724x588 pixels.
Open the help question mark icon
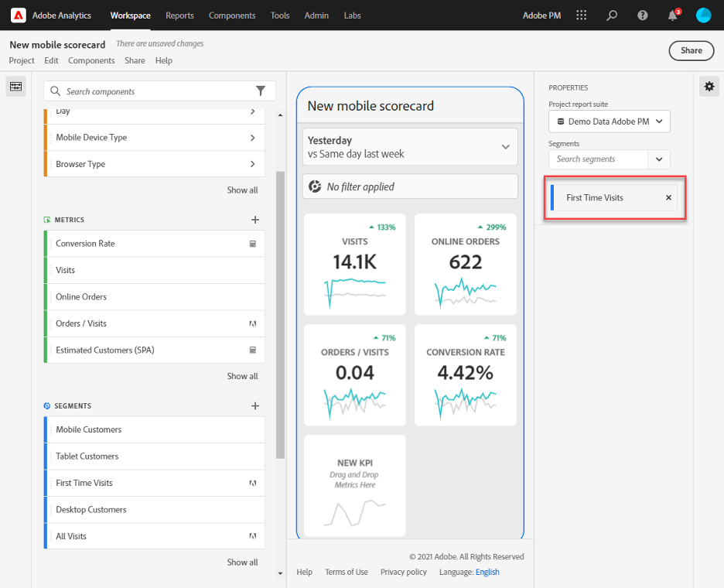click(642, 15)
